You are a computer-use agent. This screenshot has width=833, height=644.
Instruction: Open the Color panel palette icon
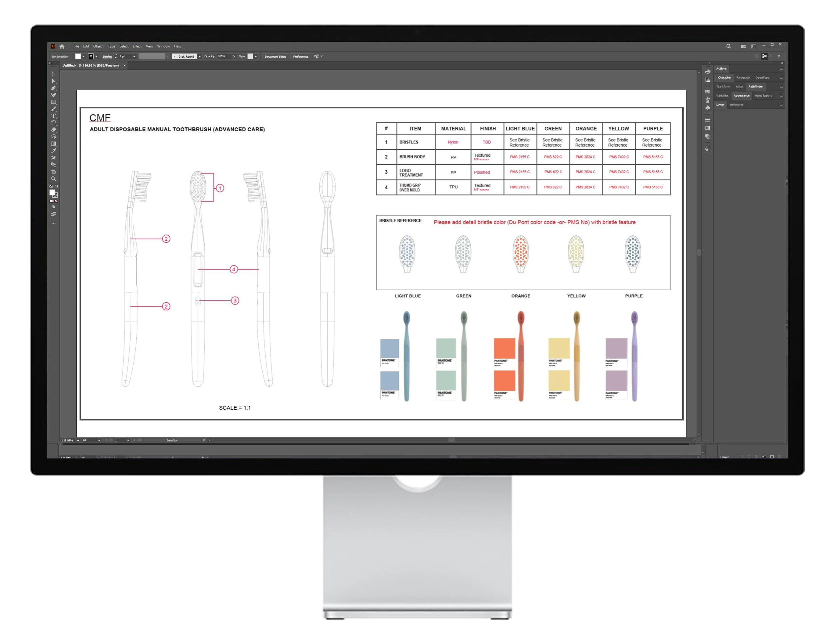tap(707, 71)
